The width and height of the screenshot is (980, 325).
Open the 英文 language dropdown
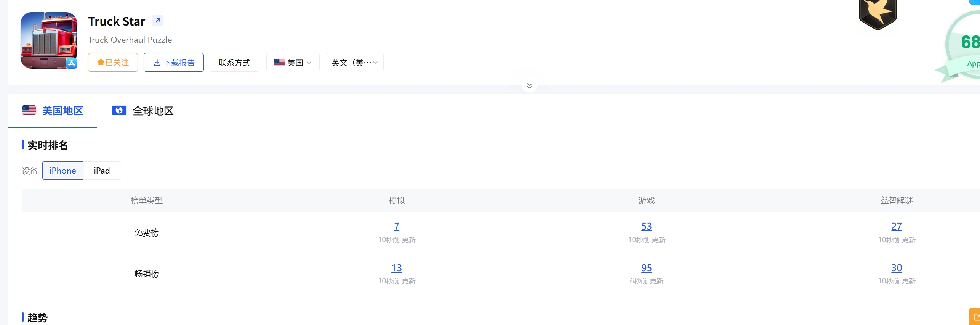355,63
